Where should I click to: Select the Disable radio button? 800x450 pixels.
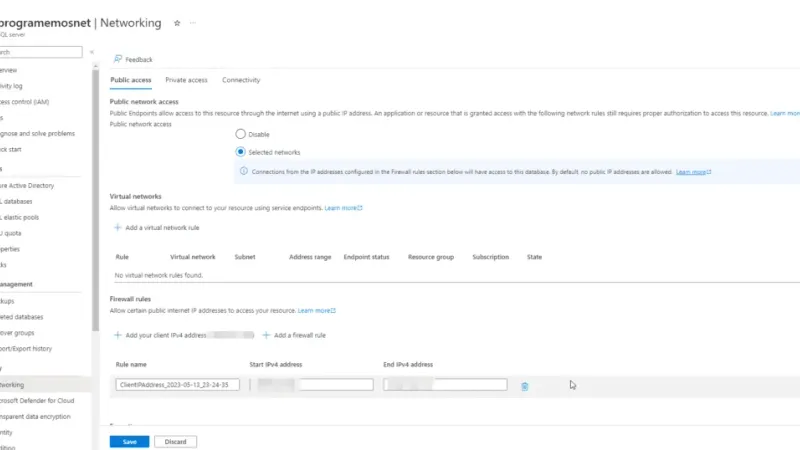click(x=240, y=133)
